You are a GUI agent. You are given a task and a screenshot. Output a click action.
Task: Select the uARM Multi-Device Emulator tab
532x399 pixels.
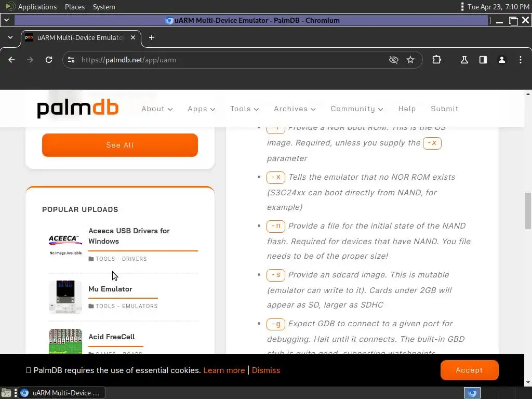[81, 37]
